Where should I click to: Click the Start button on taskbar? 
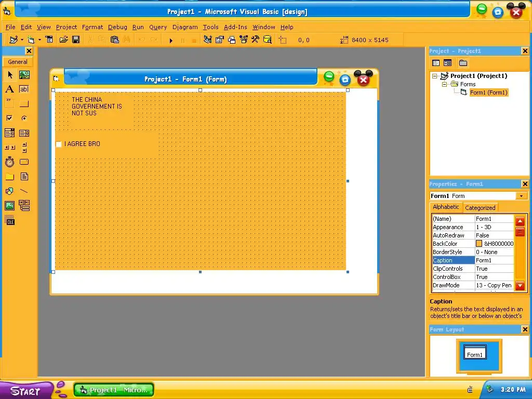(25, 391)
